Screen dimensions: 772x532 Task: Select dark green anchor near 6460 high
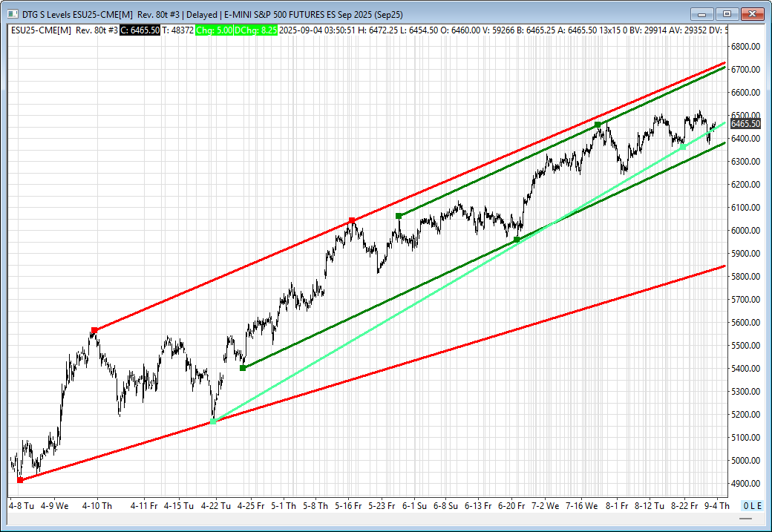598,125
